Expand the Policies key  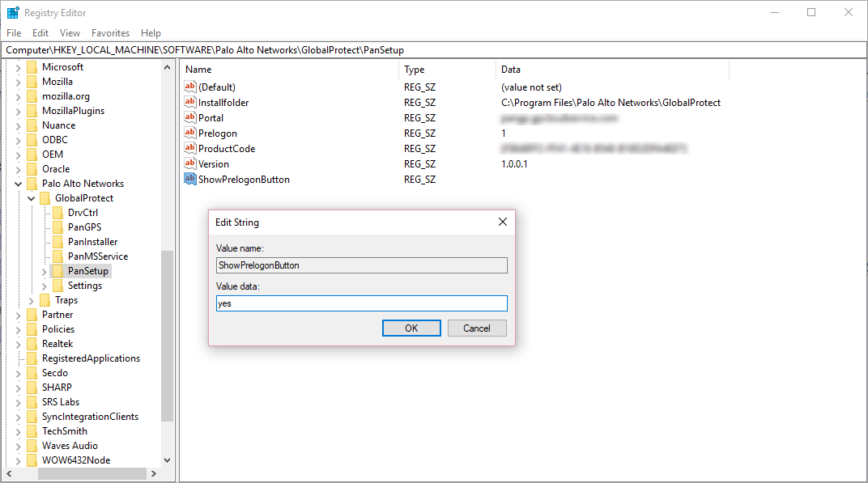click(19, 329)
